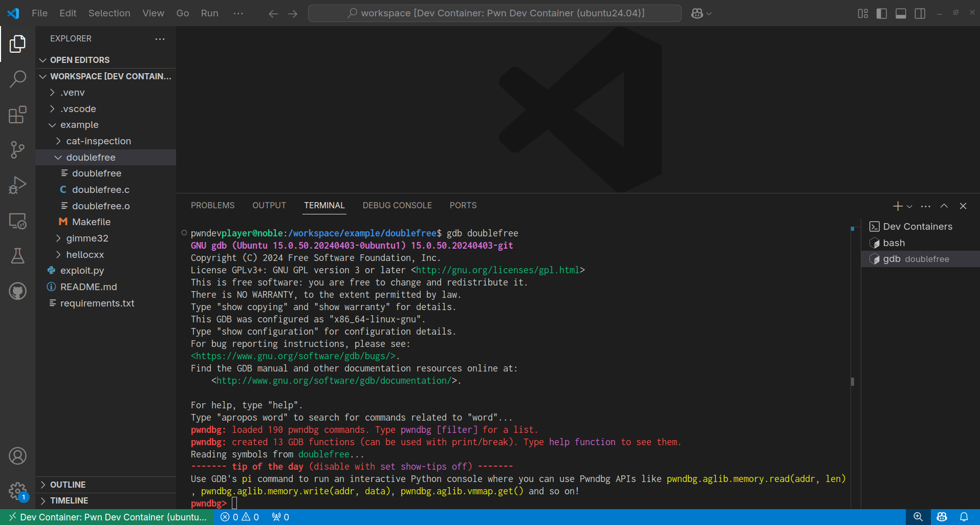
Task: Toggle the bottom panel layout button
Action: pos(901,13)
